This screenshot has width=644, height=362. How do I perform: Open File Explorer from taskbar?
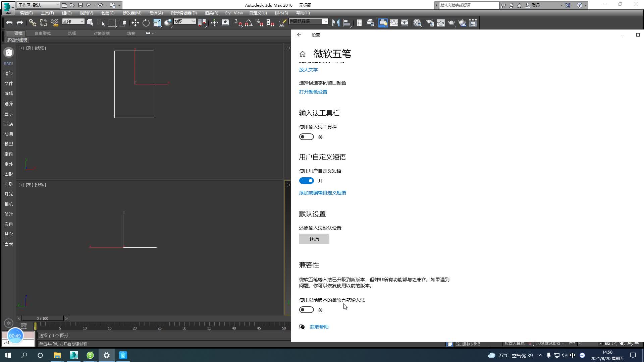[x=57, y=355]
